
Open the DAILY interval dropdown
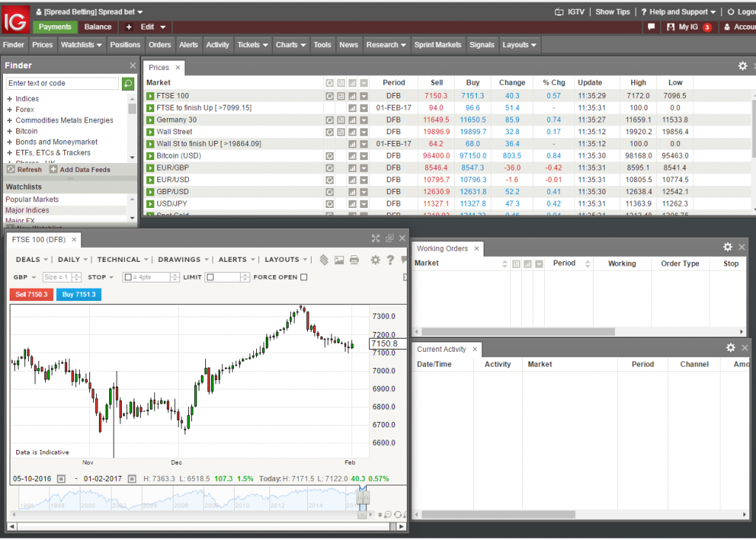coord(73,260)
